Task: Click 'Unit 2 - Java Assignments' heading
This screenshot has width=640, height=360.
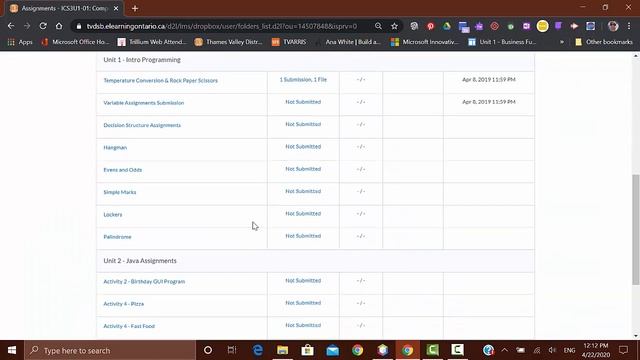Action: [x=140, y=261]
